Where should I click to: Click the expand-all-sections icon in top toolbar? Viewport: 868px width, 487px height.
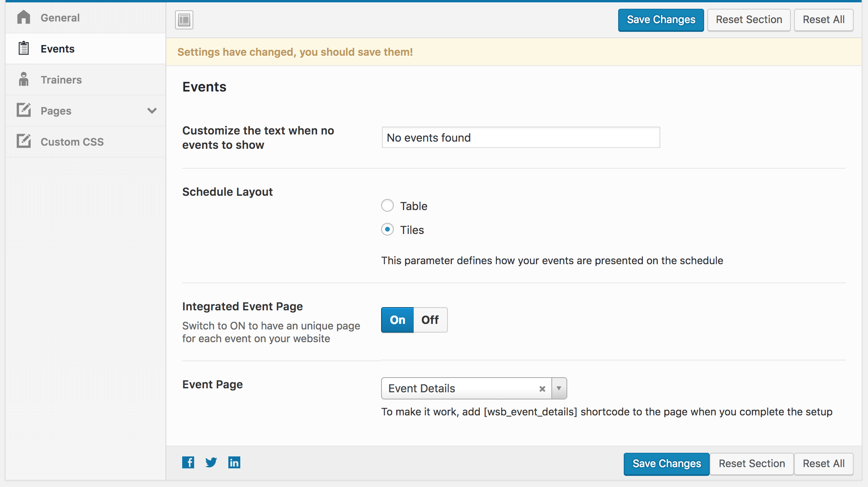click(x=184, y=20)
